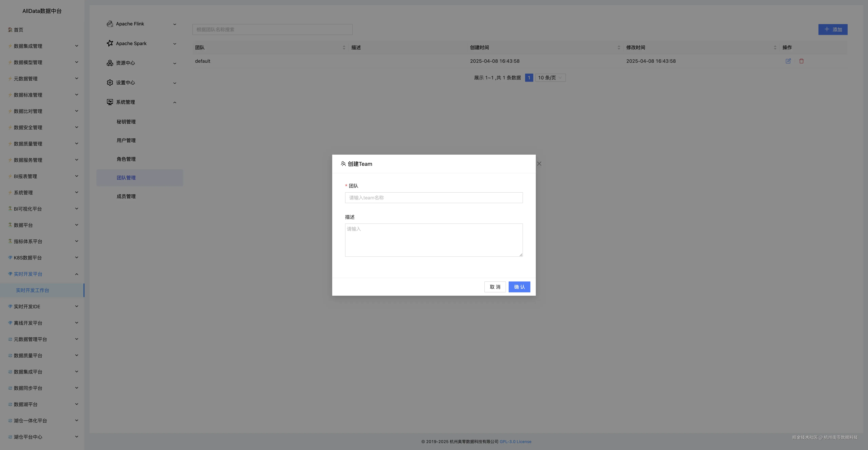Select 成员管理 menu item

pos(126,196)
